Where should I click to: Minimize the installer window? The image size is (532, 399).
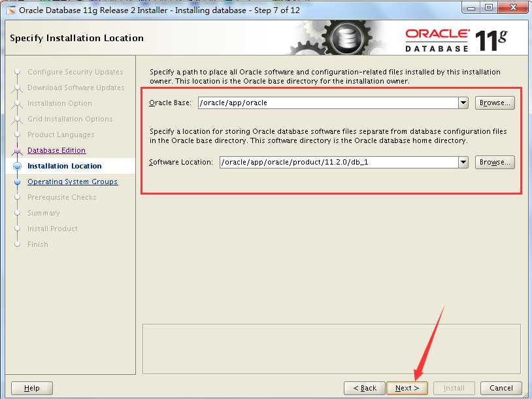coord(471,7)
